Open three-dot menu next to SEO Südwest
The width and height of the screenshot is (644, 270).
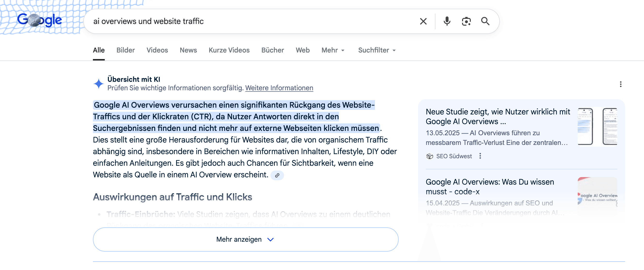(x=480, y=156)
